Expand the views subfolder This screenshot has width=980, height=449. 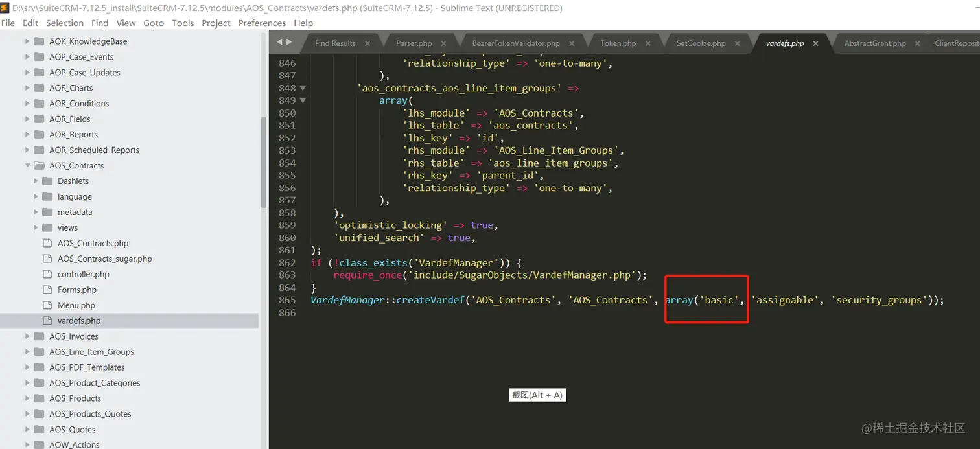point(36,228)
